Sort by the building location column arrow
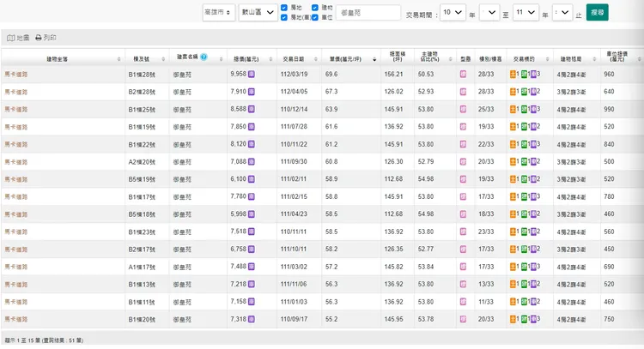 [x=119, y=59]
